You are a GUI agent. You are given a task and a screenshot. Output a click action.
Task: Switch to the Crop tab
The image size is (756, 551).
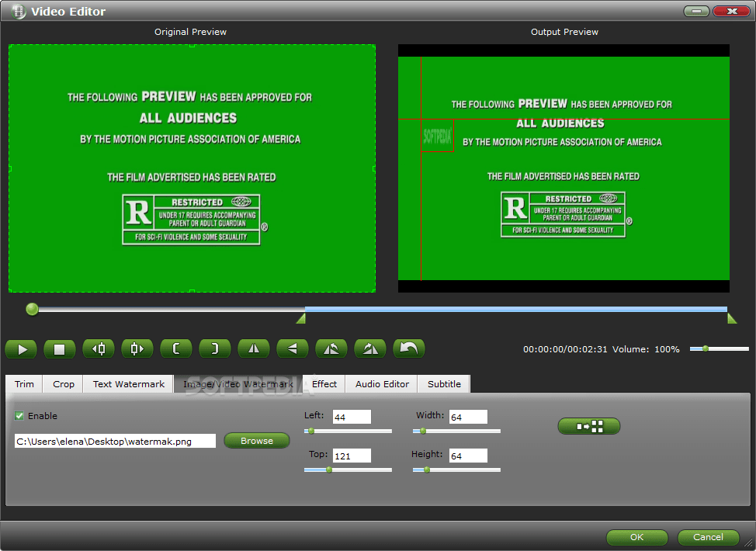tap(63, 384)
